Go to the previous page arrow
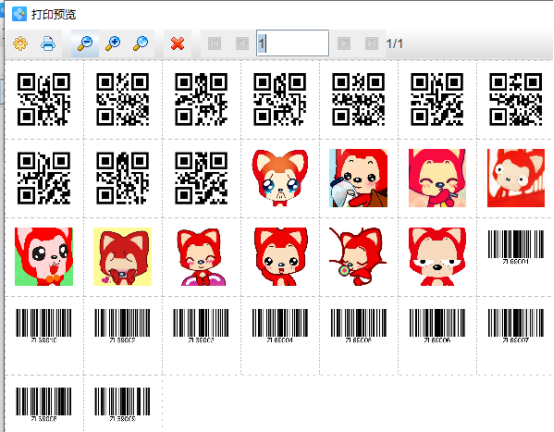The width and height of the screenshot is (554, 432). (x=242, y=43)
